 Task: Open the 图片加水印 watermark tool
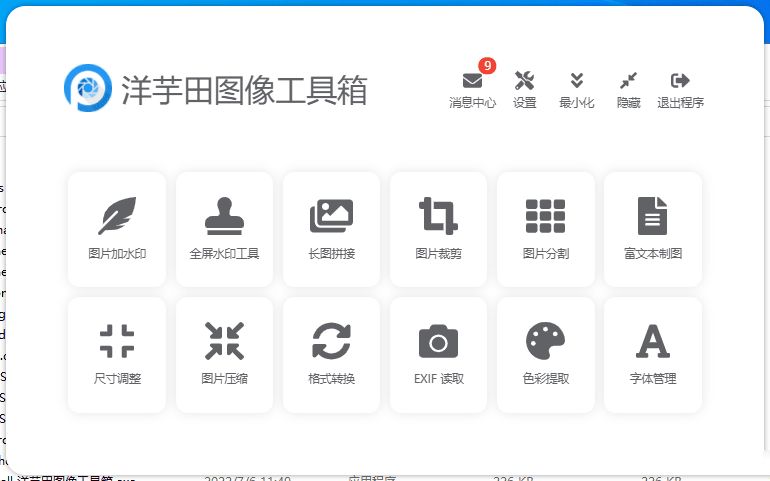tap(117, 229)
